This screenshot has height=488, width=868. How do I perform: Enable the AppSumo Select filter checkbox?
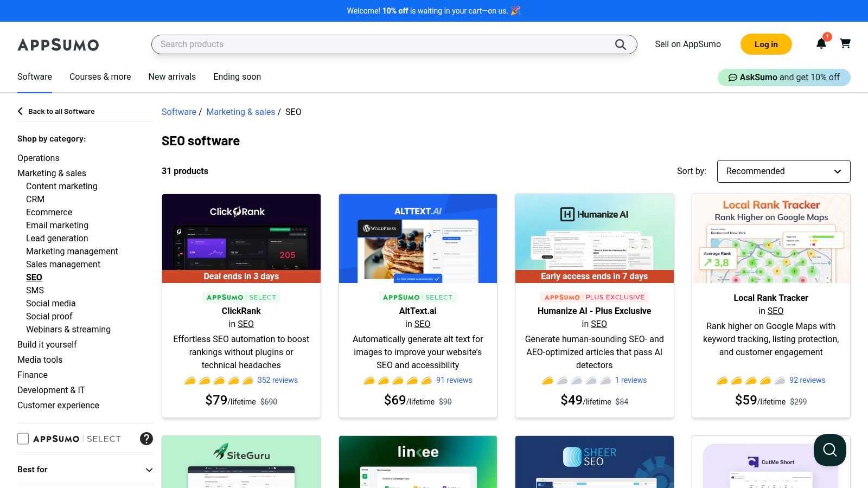[x=23, y=439]
